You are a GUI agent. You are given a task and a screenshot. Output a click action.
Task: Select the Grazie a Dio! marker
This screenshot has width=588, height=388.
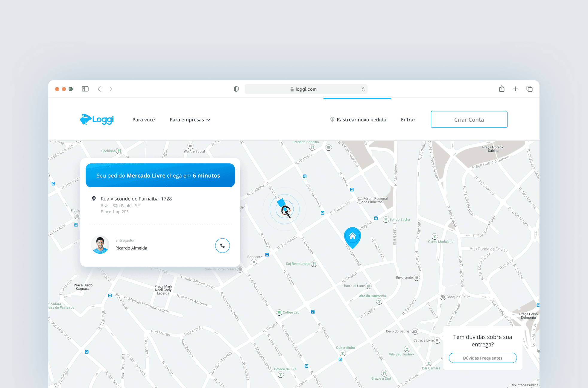384,373
